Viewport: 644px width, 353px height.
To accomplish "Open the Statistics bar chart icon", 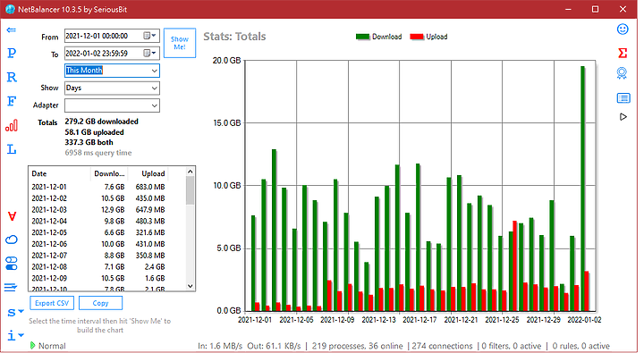I will 12,125.
